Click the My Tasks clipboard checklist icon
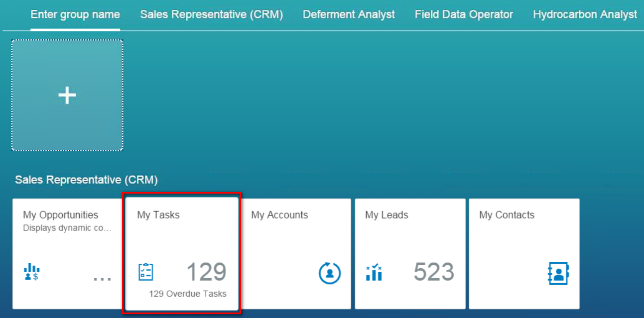 pyautogui.click(x=146, y=272)
